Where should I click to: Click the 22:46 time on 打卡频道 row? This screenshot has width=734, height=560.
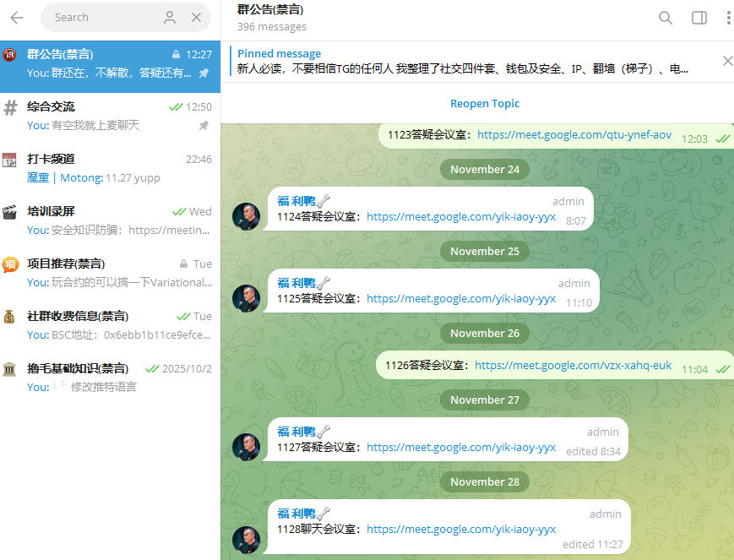198,160
